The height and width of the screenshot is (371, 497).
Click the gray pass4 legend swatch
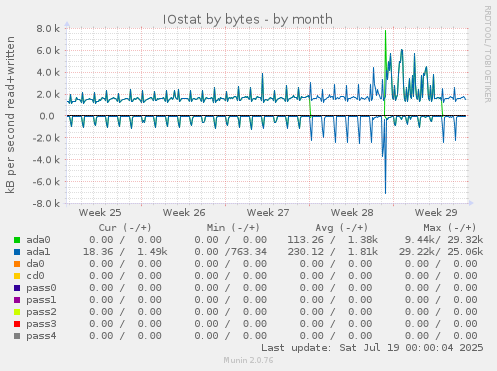pos(17,336)
